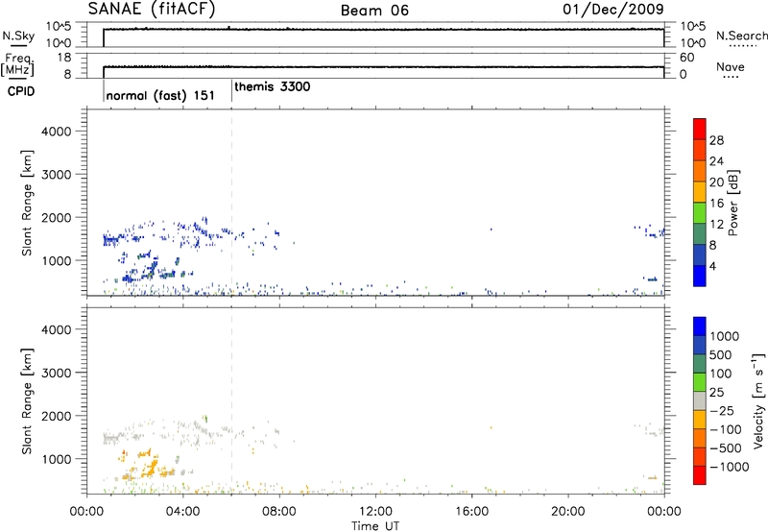This screenshot has height=532, width=768.
Task: Click the 3000 tick on velocity panel axis
Action: pos(57,373)
